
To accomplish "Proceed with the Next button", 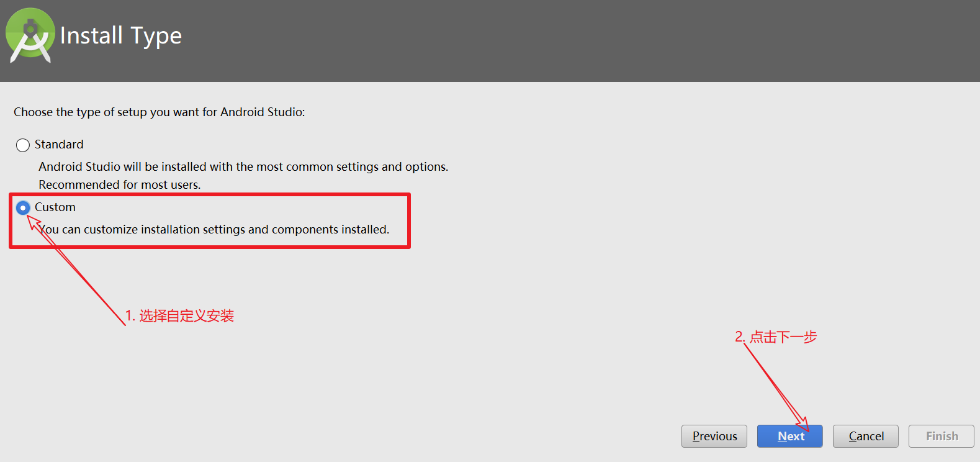I will click(x=790, y=436).
